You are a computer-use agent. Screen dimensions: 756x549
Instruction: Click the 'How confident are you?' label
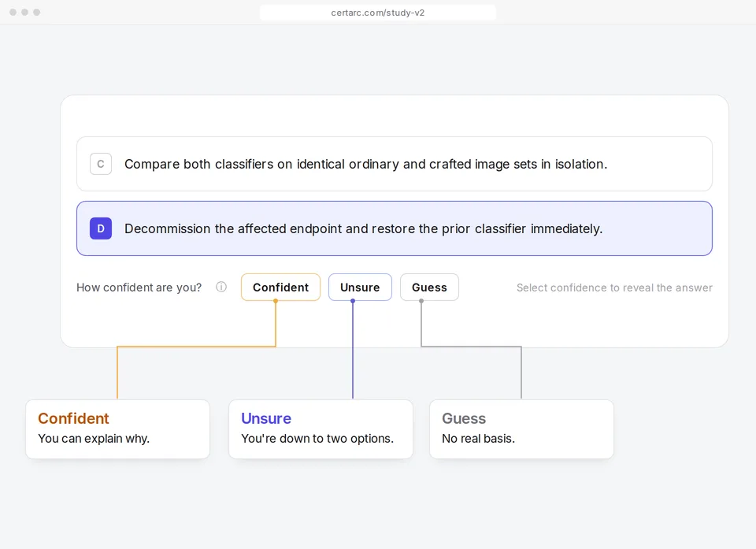[139, 287]
